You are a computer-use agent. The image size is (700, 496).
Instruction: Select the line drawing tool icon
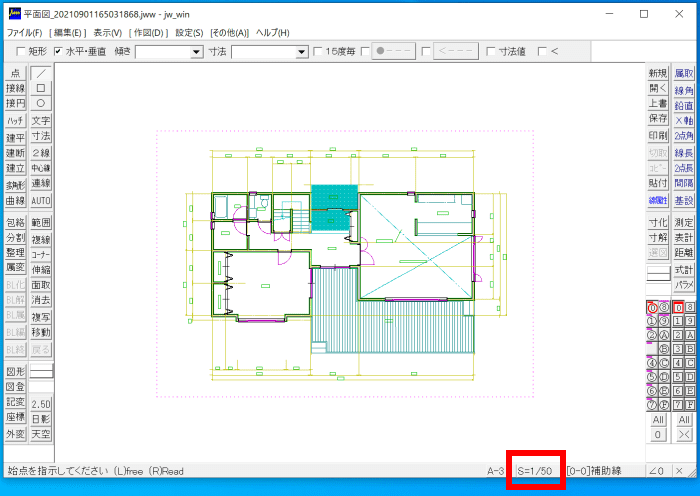tap(41, 73)
